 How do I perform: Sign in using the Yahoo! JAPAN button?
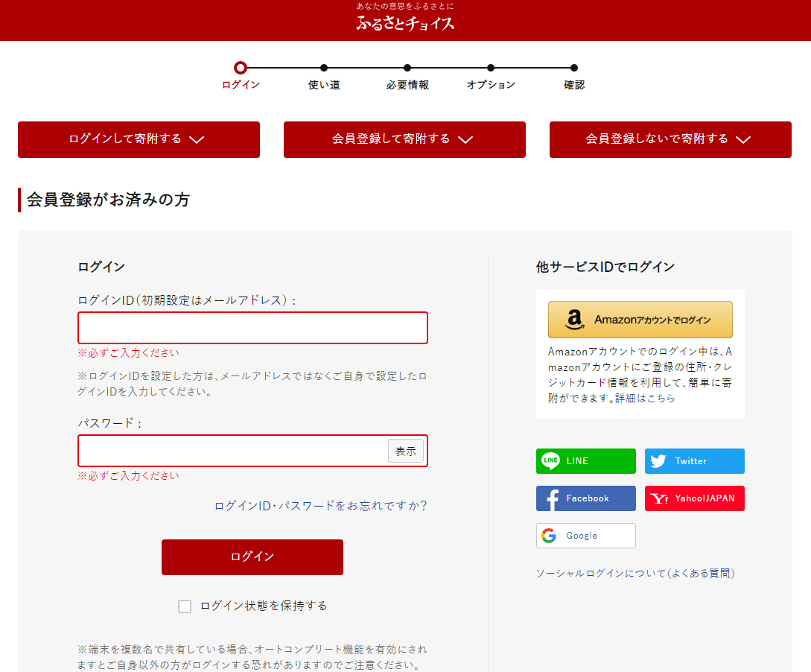pyautogui.click(x=694, y=498)
